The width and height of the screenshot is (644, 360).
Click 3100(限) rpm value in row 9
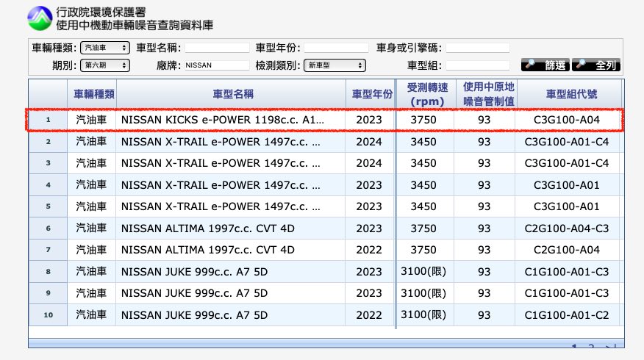tap(423, 293)
